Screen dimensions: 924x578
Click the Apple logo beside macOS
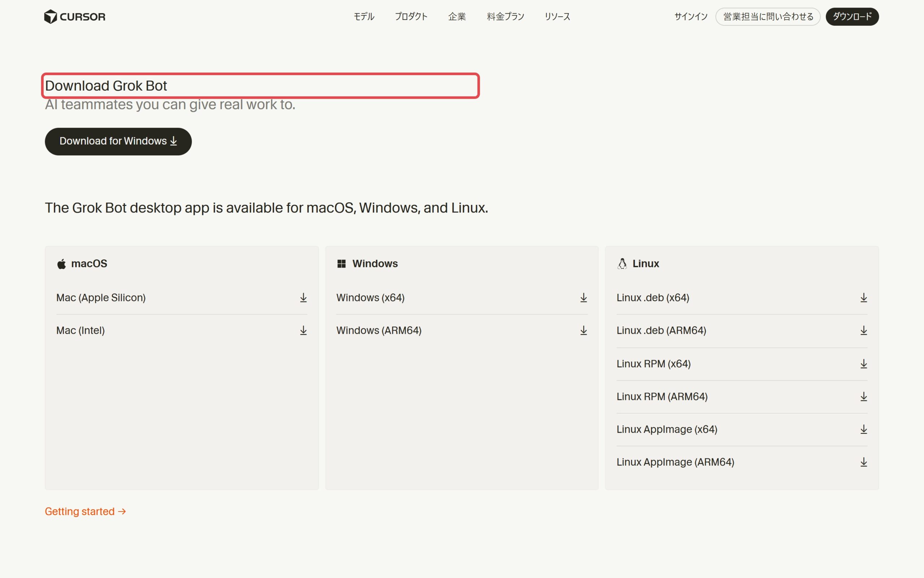pos(61,264)
